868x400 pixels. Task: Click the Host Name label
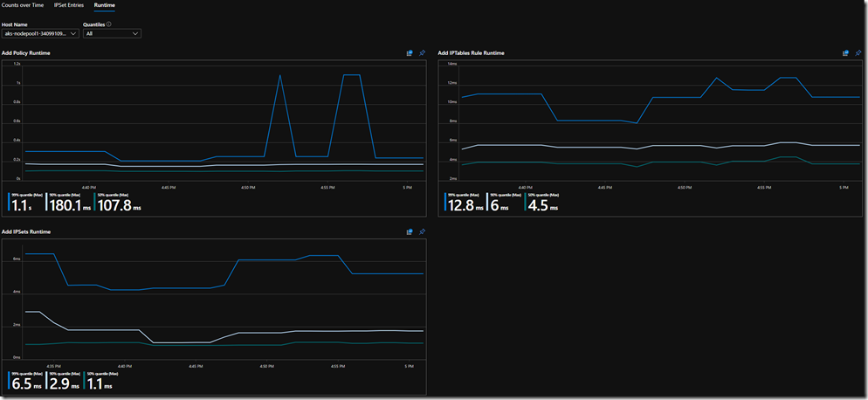tap(14, 24)
